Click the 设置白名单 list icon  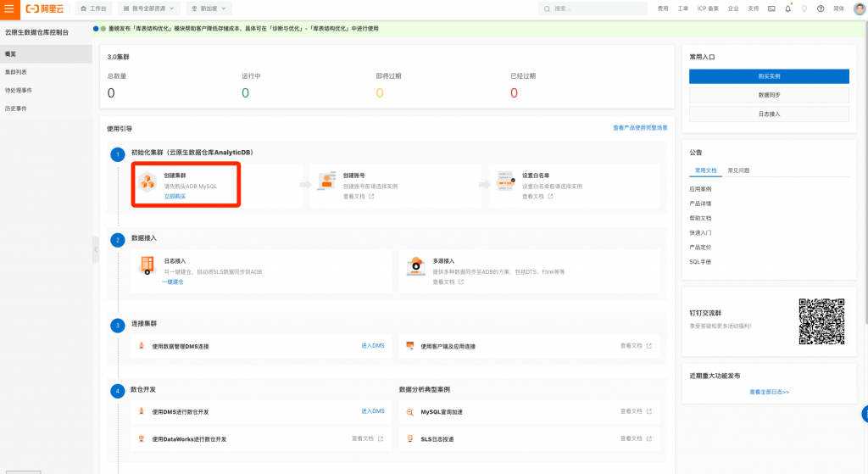coord(506,181)
